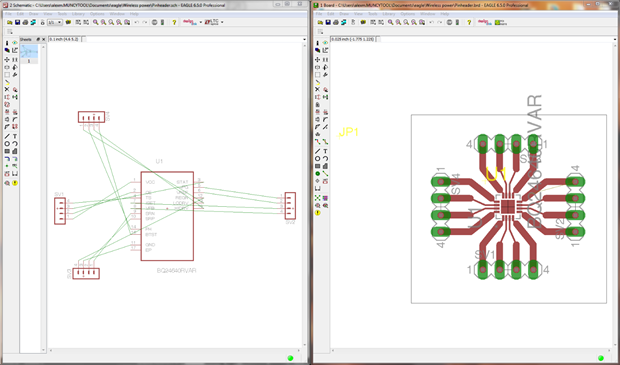This screenshot has height=365, width=620.
Task: Select Circle tool in Schematic sidebar
Action: [7, 144]
